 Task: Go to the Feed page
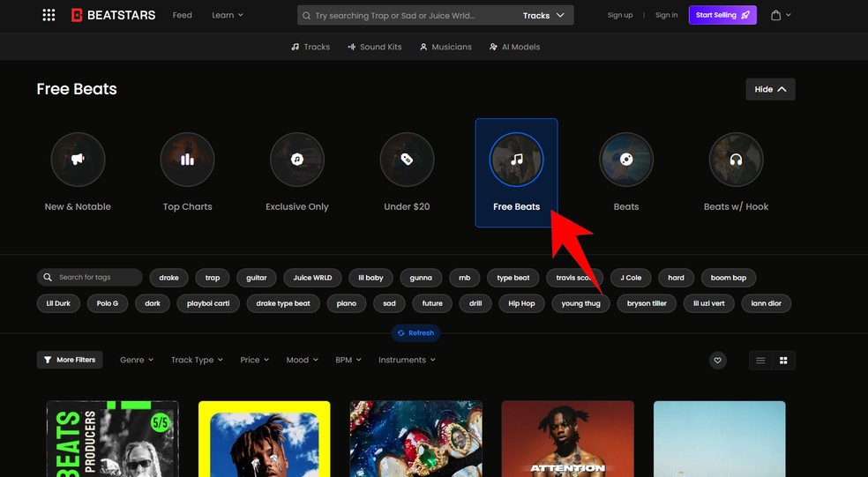click(x=182, y=15)
